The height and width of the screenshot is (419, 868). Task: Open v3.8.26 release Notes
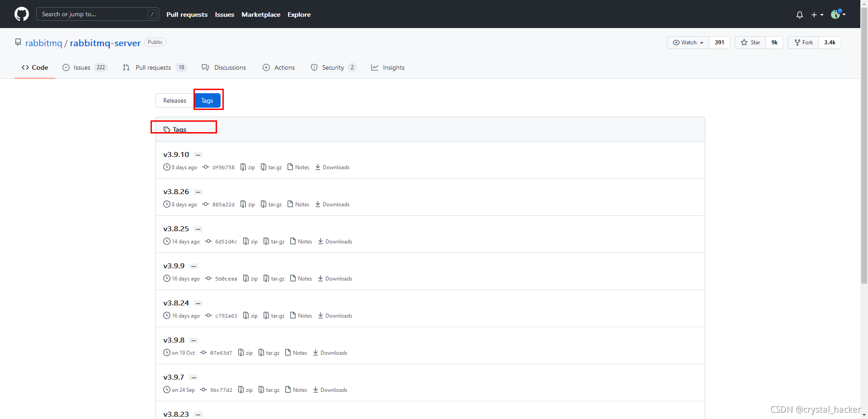coord(298,205)
